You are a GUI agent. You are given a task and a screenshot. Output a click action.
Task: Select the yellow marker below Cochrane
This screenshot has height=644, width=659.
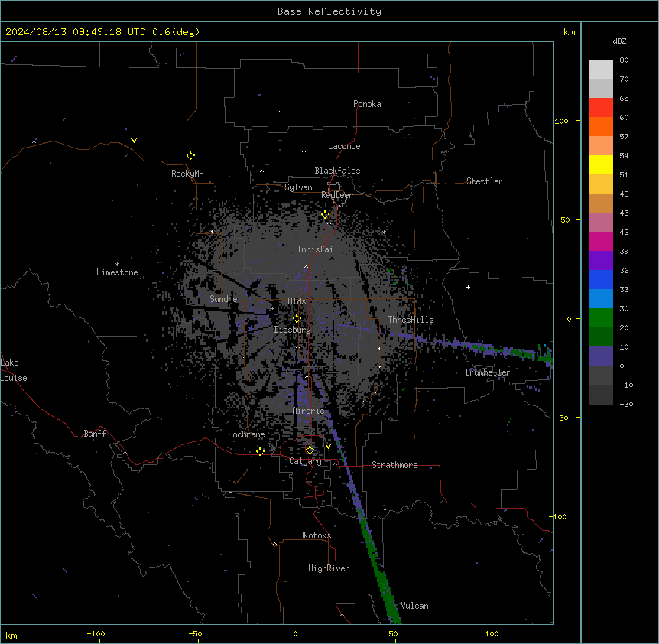coord(261,451)
